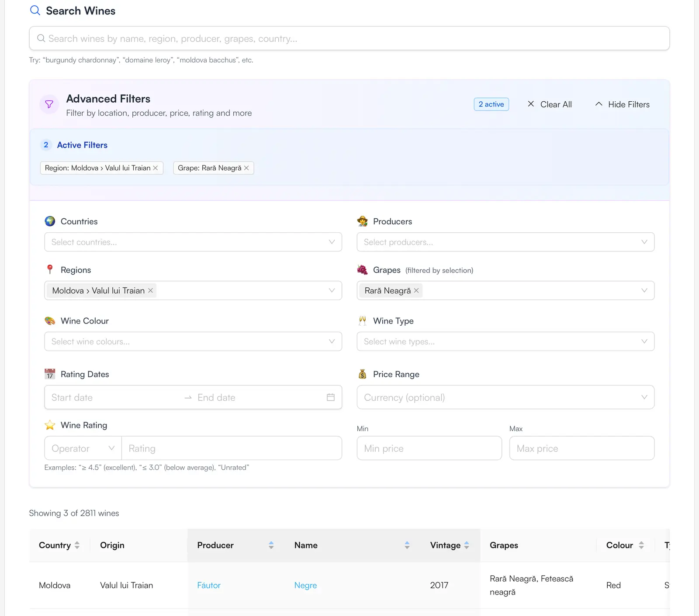
Task: Sort table by Producer column arrows
Action: point(271,545)
